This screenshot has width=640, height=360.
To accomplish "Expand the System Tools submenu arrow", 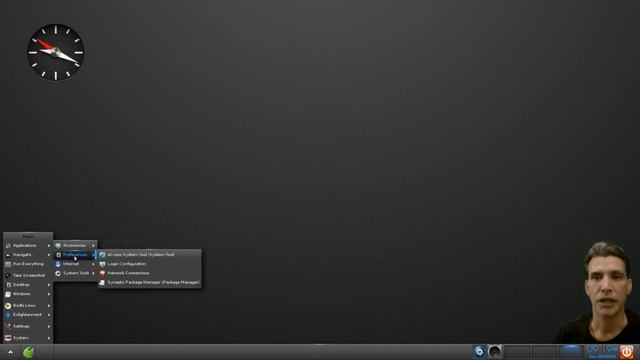I will (93, 273).
